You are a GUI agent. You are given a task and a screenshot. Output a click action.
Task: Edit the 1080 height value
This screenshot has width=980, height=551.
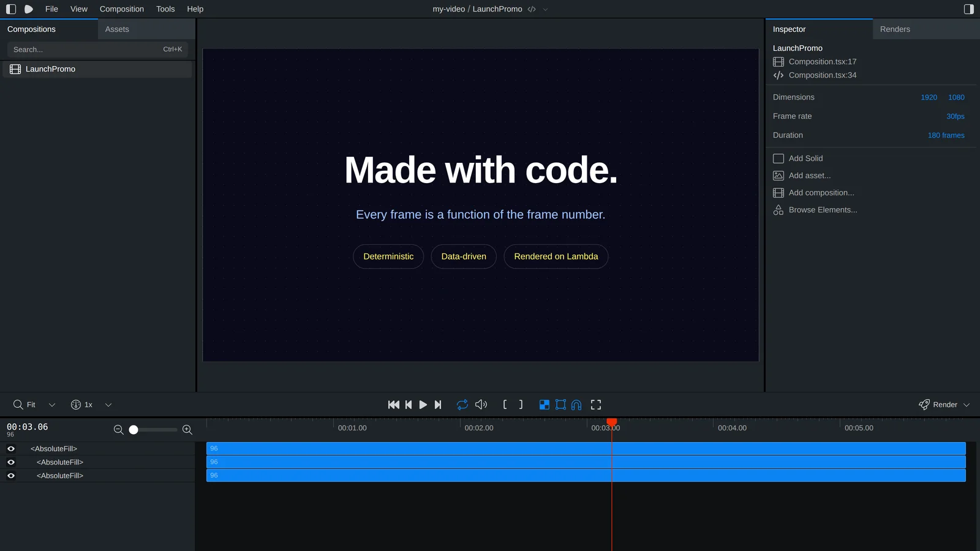click(x=956, y=97)
